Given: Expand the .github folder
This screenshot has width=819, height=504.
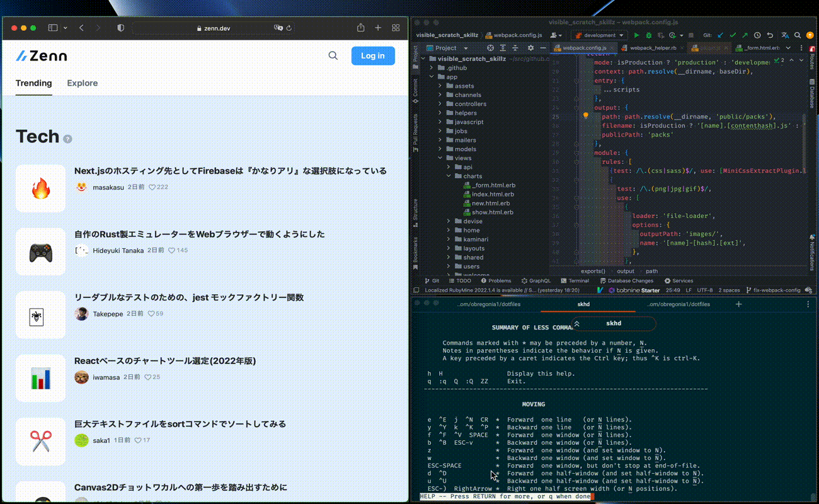Looking at the screenshot, I should (x=432, y=68).
